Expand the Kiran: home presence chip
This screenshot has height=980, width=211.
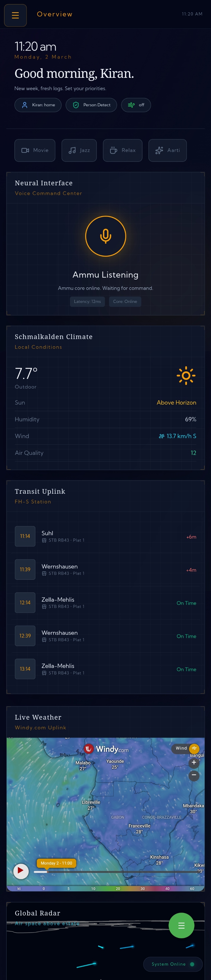click(x=38, y=105)
